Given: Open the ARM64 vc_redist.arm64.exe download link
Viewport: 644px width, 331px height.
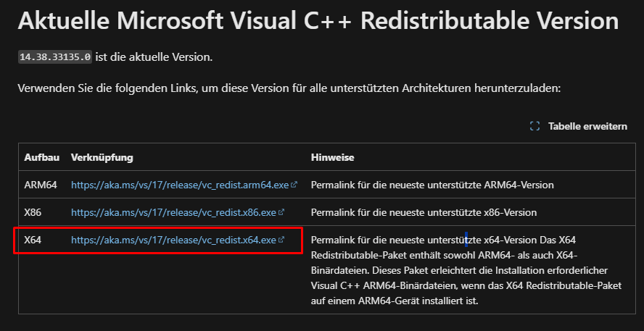Looking at the screenshot, I should (180, 185).
